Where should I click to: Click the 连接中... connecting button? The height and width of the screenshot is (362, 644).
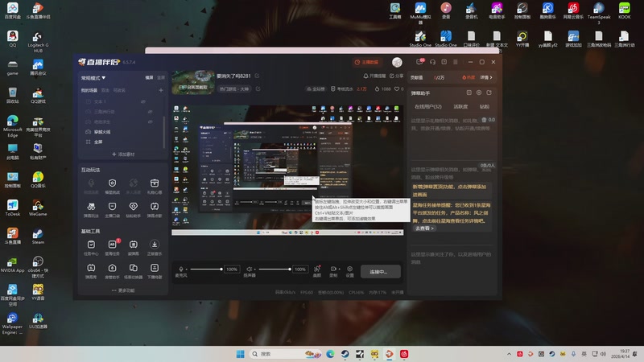[381, 272]
